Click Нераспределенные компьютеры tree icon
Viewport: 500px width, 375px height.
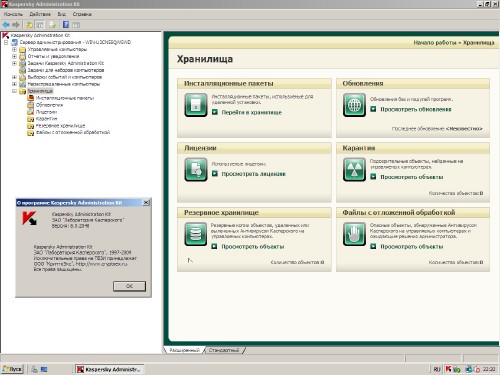22,84
